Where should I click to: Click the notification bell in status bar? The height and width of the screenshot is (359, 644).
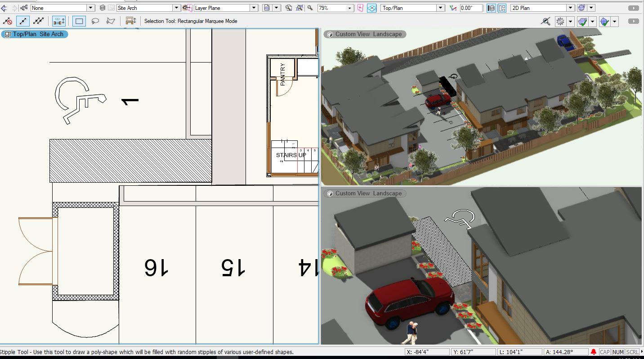pyautogui.click(x=594, y=352)
